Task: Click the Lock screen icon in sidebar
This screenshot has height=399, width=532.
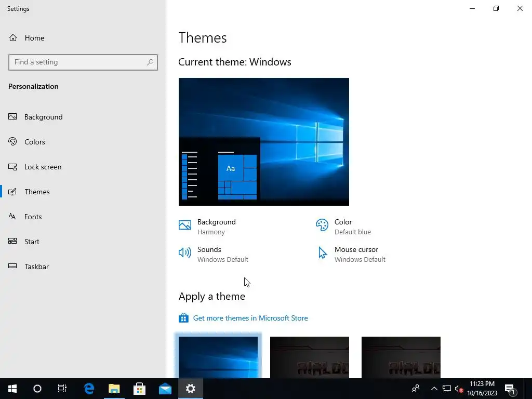Action: tap(12, 167)
